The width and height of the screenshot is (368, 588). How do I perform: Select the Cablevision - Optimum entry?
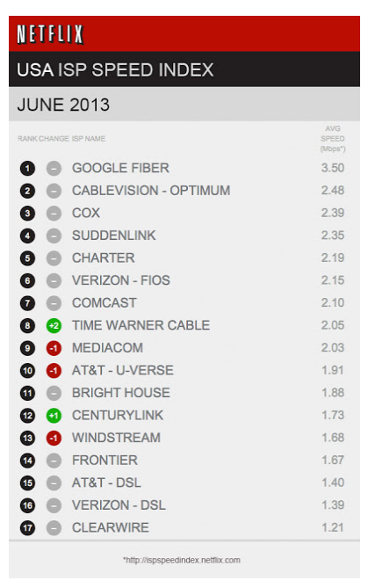click(x=151, y=191)
